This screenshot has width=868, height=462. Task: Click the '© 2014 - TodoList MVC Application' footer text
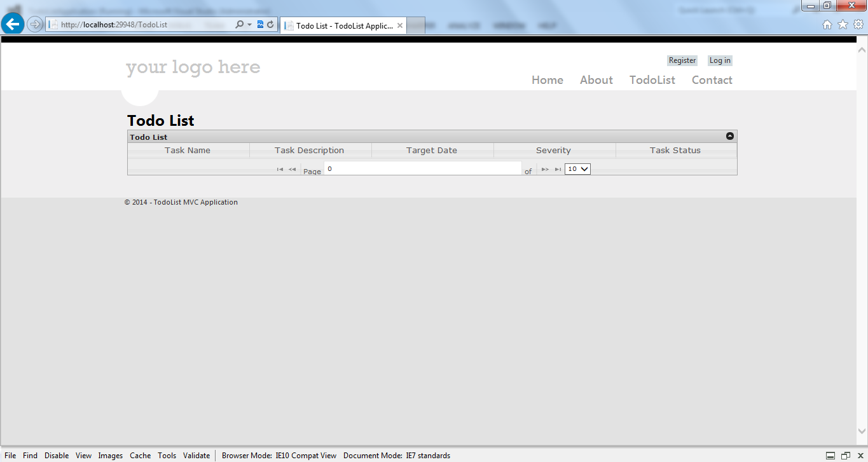click(x=181, y=202)
